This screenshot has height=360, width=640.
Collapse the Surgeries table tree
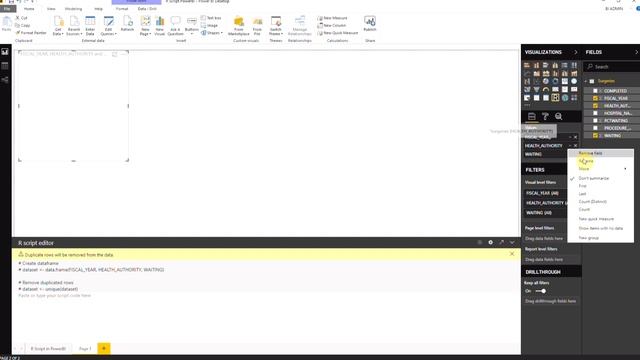(586, 81)
